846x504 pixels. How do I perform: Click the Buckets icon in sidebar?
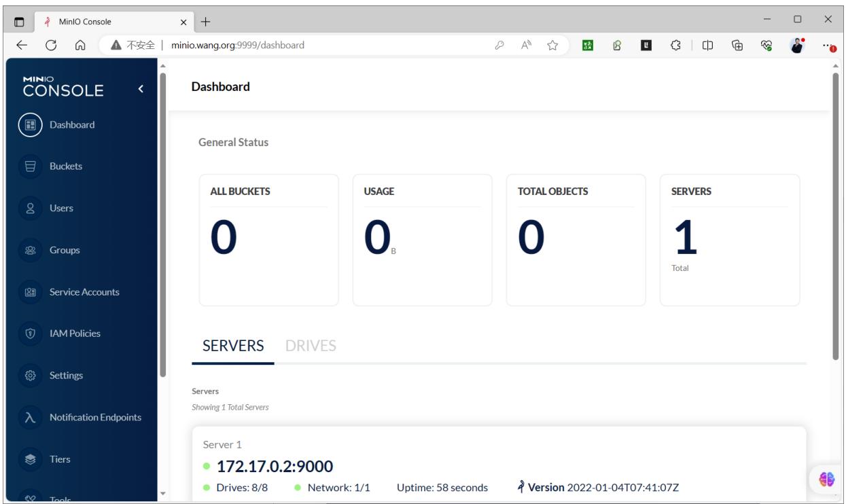coord(30,166)
